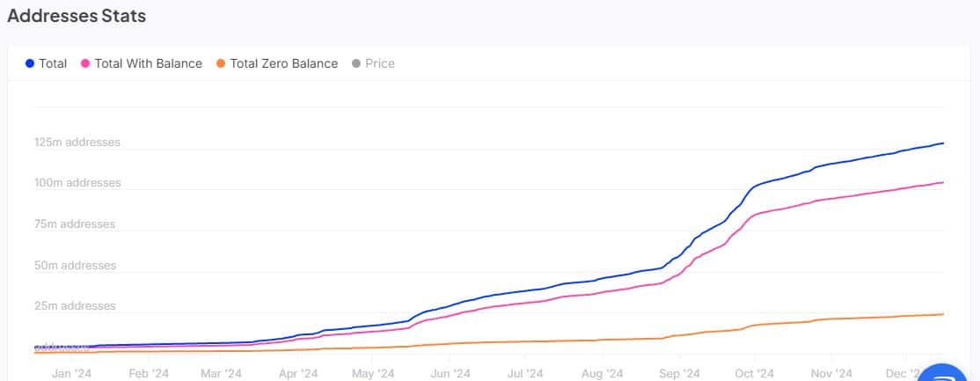Click the pink legend dot
Screen dimensions: 980x381
tap(85, 63)
